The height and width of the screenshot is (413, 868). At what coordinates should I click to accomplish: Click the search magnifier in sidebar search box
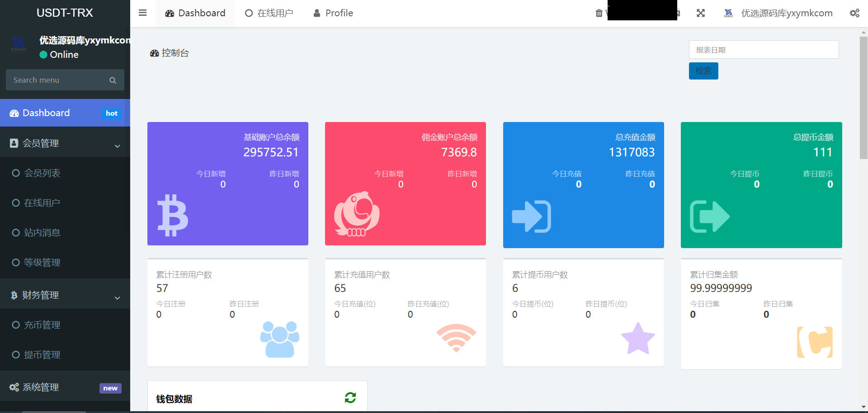113,80
